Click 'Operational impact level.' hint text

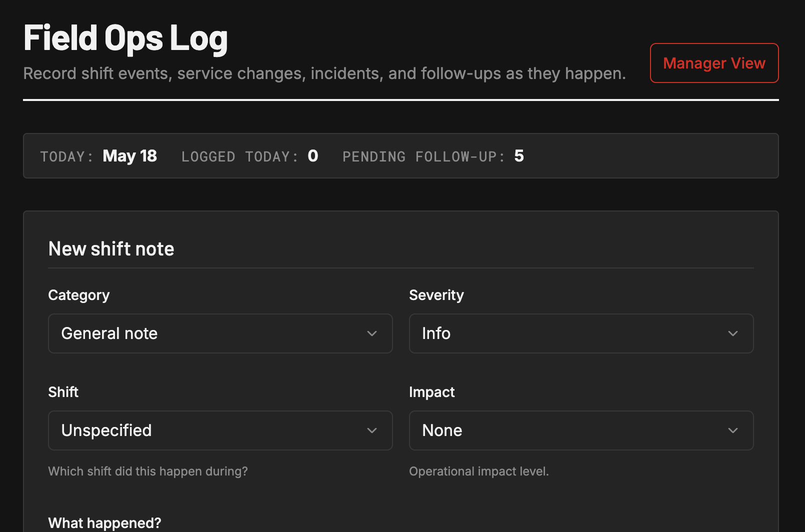point(479,471)
